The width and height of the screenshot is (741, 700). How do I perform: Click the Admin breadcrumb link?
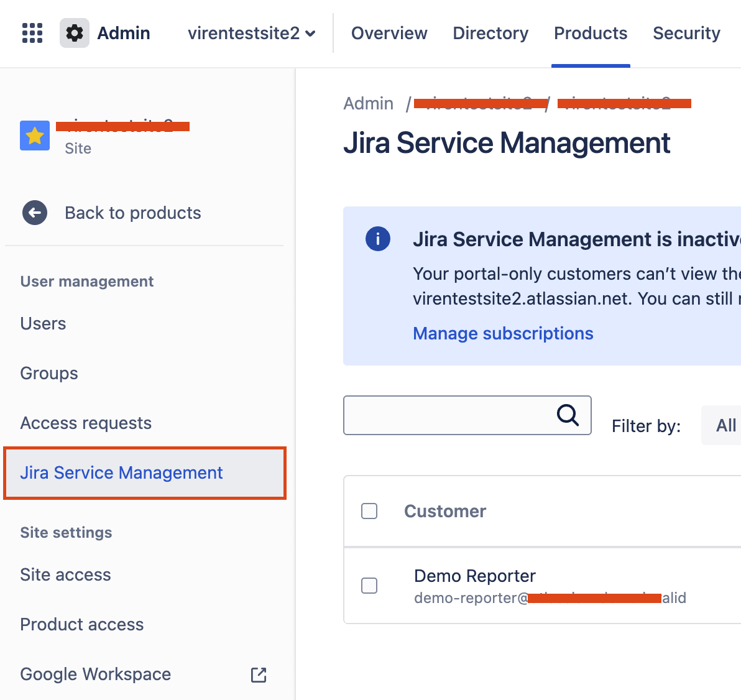368,103
